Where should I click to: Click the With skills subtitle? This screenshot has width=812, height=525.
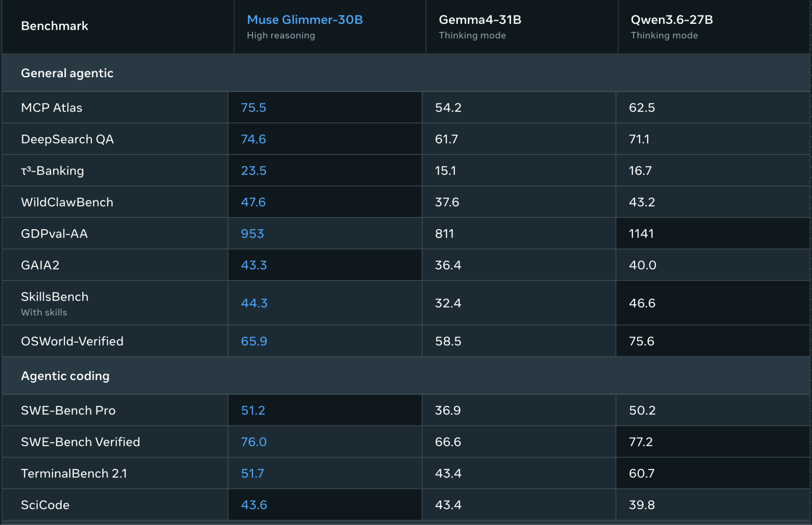[x=44, y=312]
